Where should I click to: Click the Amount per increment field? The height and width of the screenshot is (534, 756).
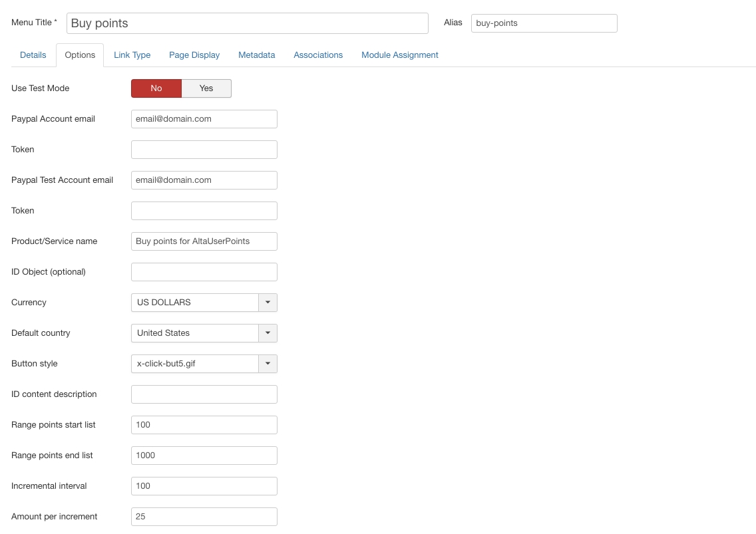(204, 516)
